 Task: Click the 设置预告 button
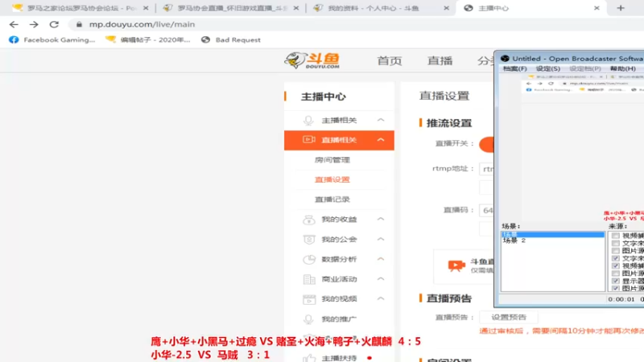click(x=509, y=317)
